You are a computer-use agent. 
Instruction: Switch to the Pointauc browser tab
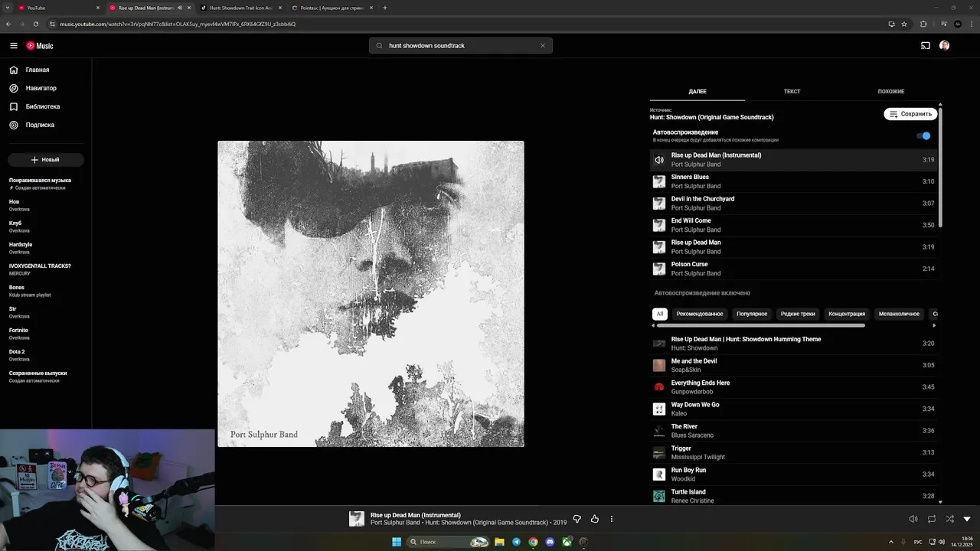(332, 8)
